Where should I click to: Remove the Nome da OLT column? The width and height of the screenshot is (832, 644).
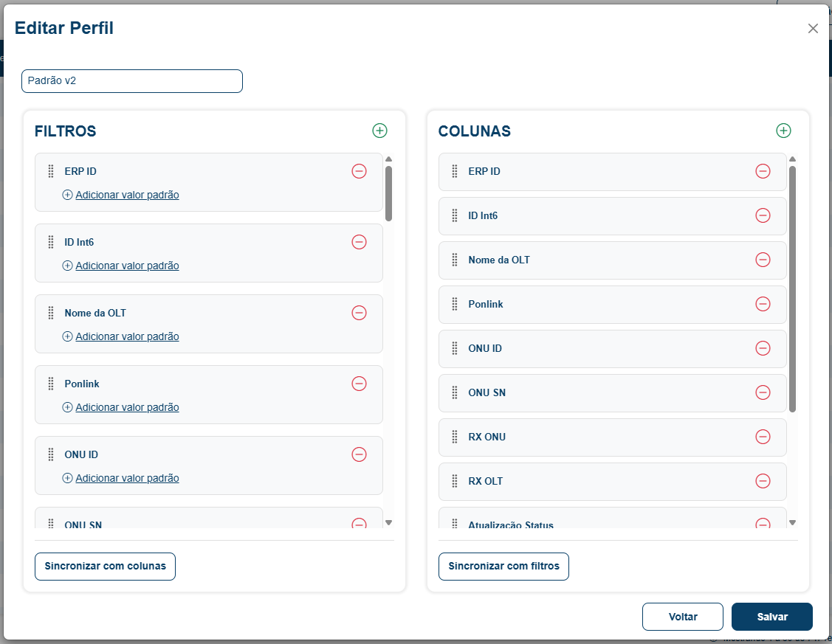pos(763,260)
